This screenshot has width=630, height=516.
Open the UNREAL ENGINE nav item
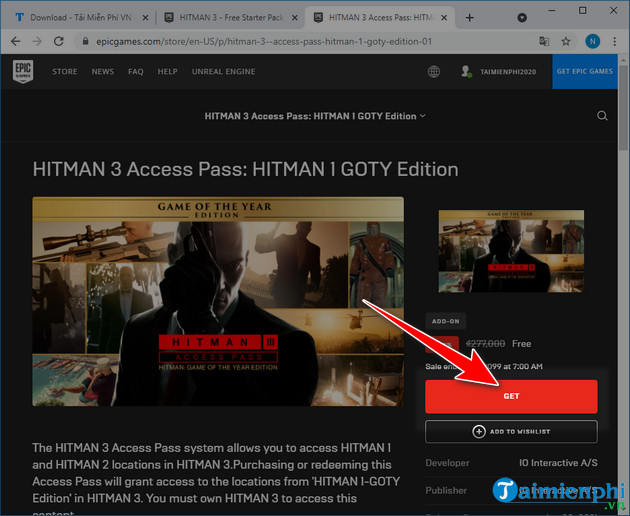(x=223, y=72)
